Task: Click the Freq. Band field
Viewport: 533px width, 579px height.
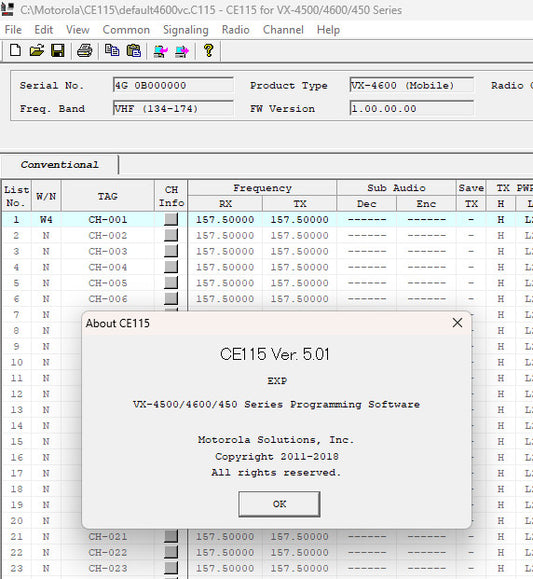Action: coord(173,109)
